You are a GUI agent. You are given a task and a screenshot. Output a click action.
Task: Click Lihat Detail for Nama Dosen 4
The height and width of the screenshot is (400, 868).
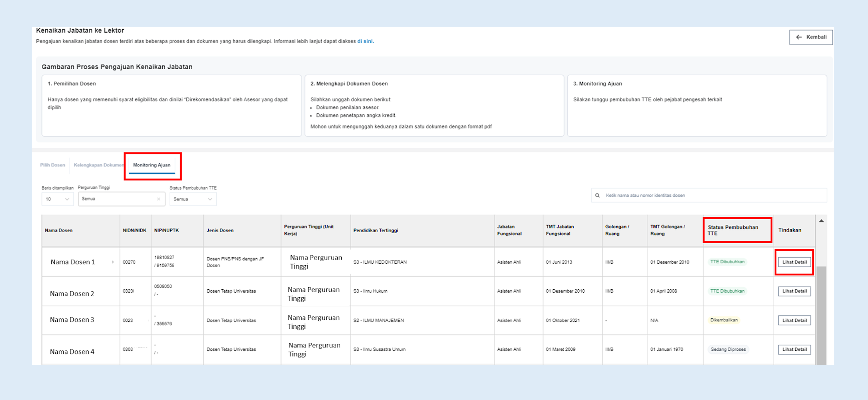[x=794, y=349]
